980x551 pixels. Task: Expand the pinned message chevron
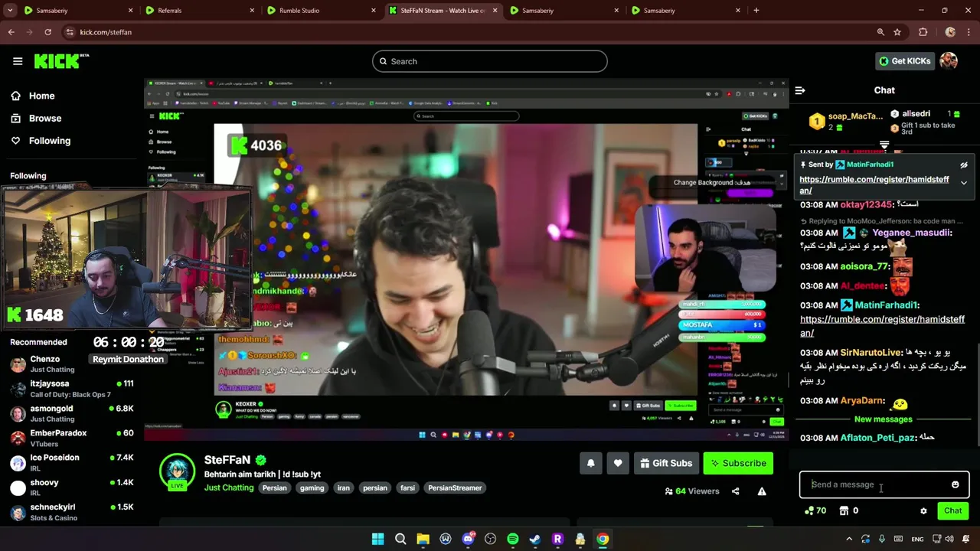pos(964,184)
